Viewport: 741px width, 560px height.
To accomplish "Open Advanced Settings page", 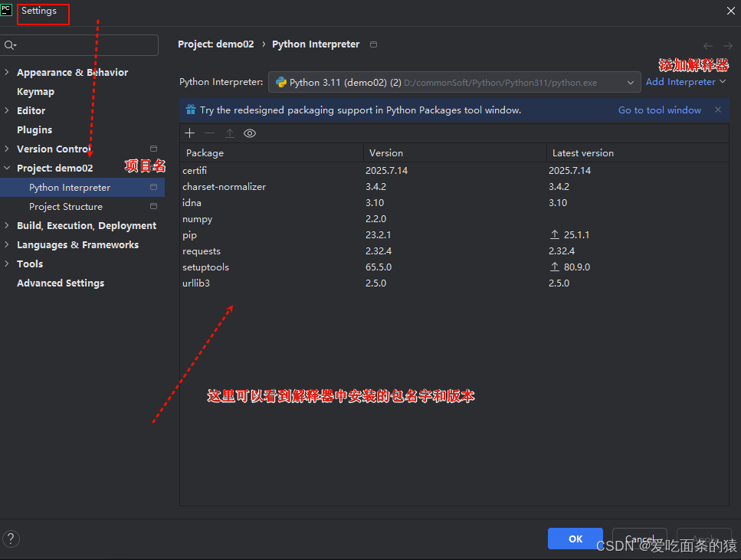I will pos(61,283).
